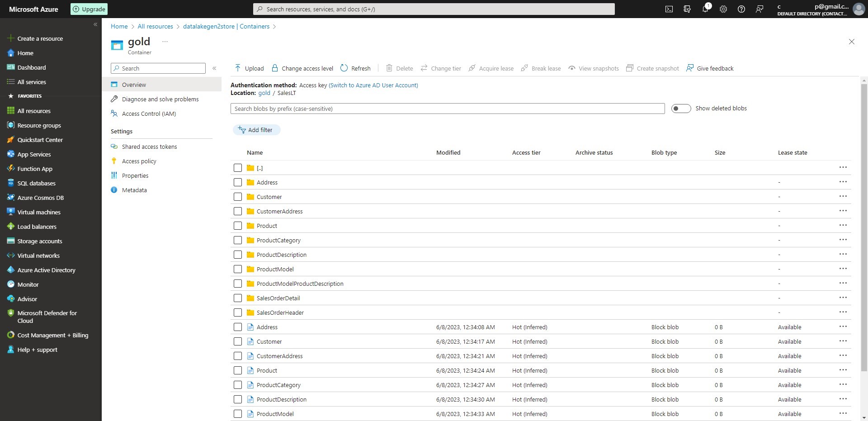Select the Address blob checkbox
868x421 pixels.
tap(238, 327)
